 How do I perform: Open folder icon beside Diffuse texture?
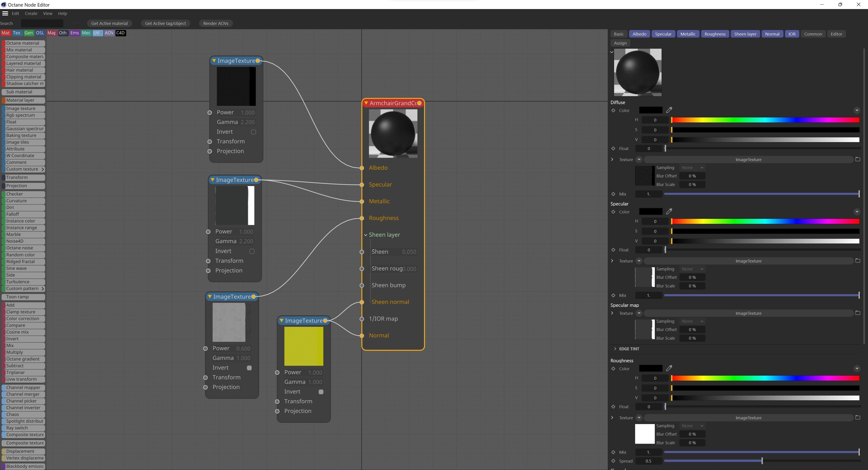[x=858, y=159]
